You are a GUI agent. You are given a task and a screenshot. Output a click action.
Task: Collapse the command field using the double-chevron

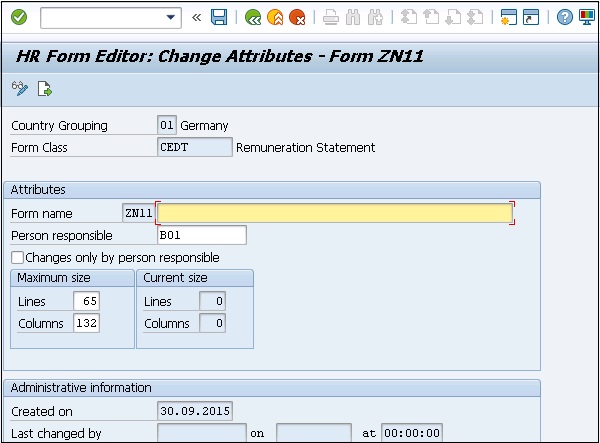point(197,17)
